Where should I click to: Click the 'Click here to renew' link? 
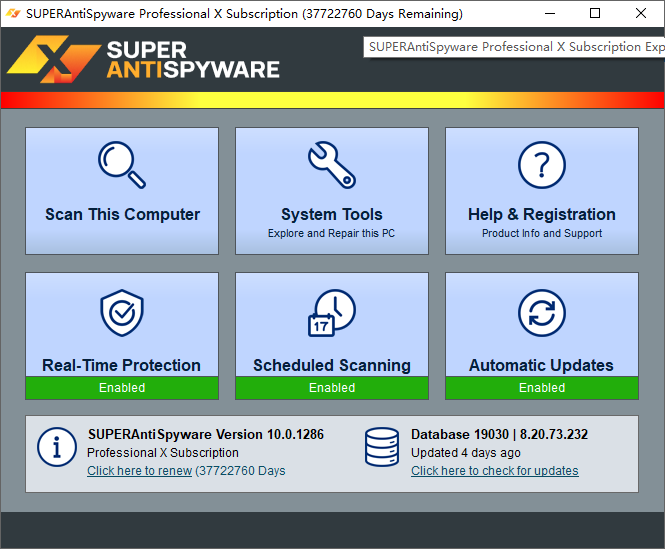pos(140,471)
